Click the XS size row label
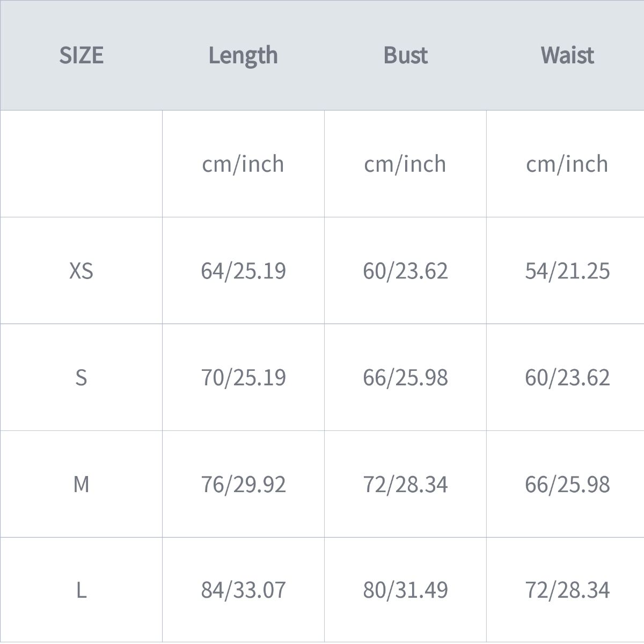The width and height of the screenshot is (644, 644). point(81,270)
